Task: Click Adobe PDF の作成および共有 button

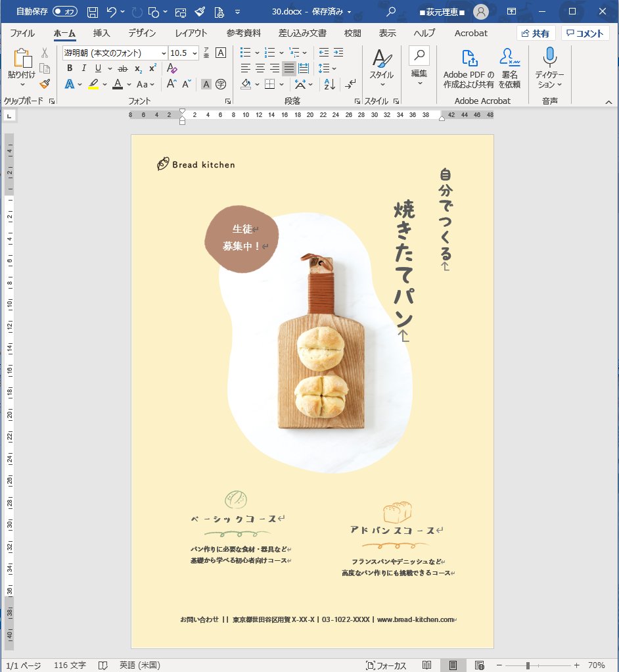Action: pyautogui.click(x=469, y=68)
